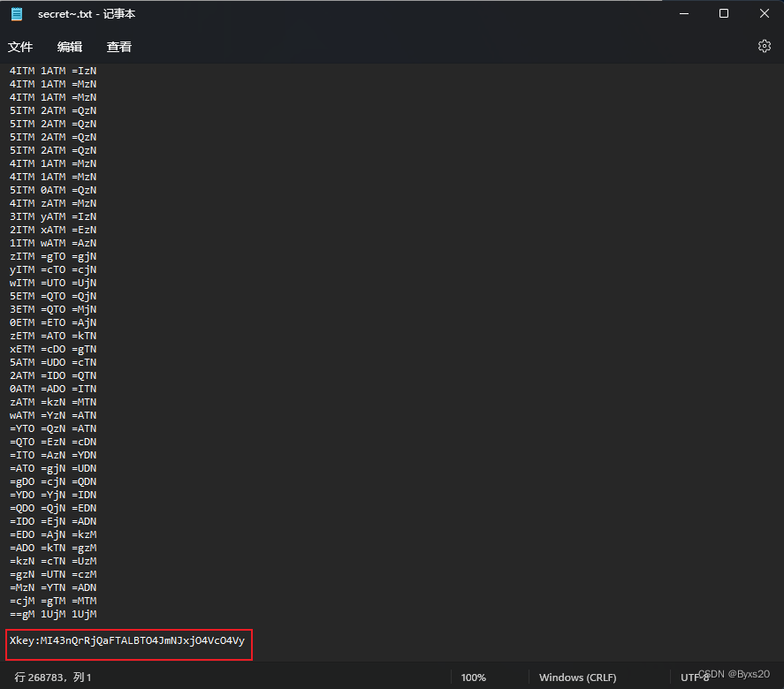Click the line 'zETM =ATO =kTN'

pyautogui.click(x=53, y=336)
